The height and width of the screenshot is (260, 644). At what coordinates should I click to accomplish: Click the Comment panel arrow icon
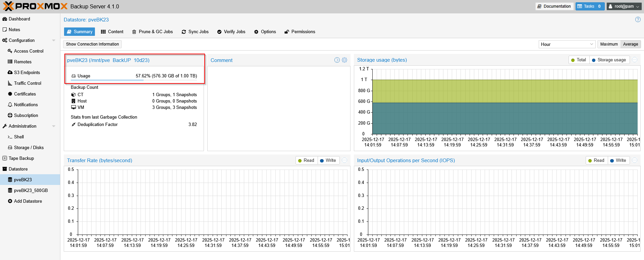(337, 60)
